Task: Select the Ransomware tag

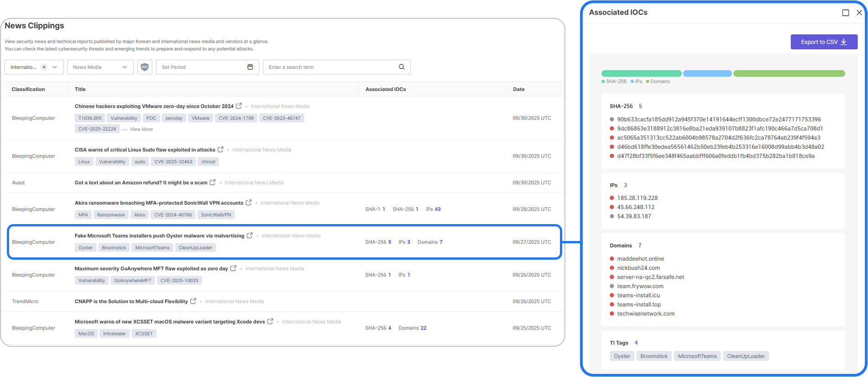Action: coord(111,215)
